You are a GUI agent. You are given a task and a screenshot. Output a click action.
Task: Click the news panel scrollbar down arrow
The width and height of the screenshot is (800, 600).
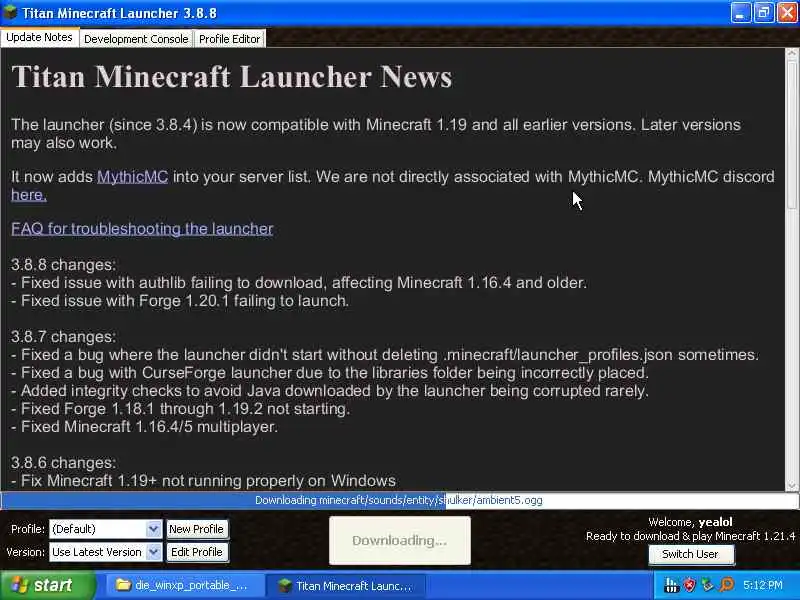pos(792,486)
